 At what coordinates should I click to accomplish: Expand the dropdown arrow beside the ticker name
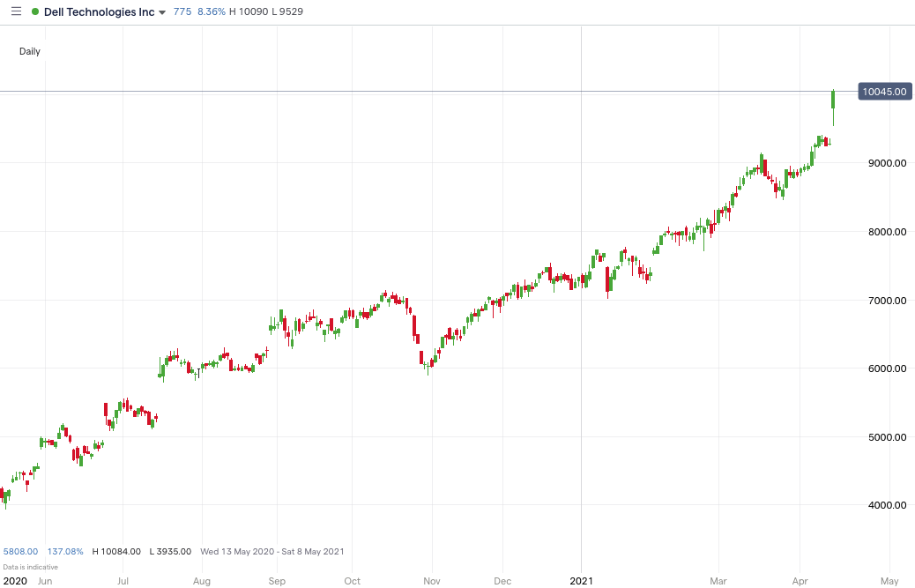[x=164, y=12]
